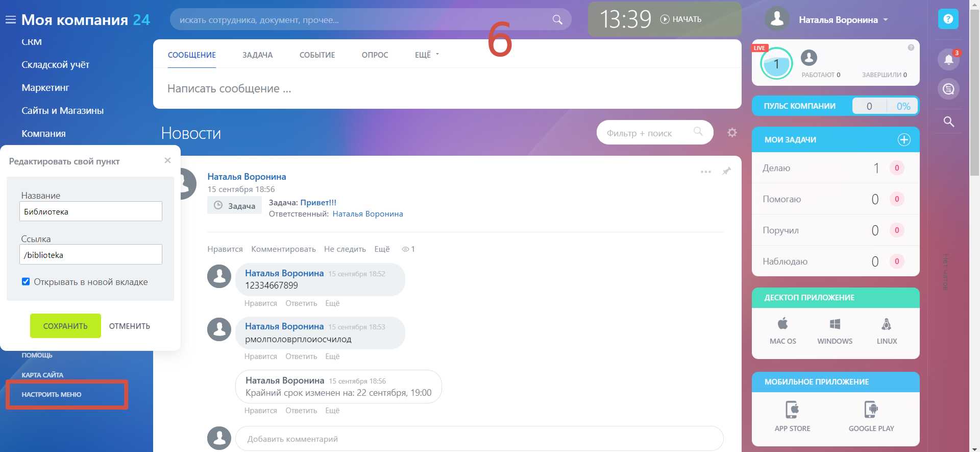This screenshot has height=452, width=980.
Task: Open notifications bell icon
Action: (948, 59)
